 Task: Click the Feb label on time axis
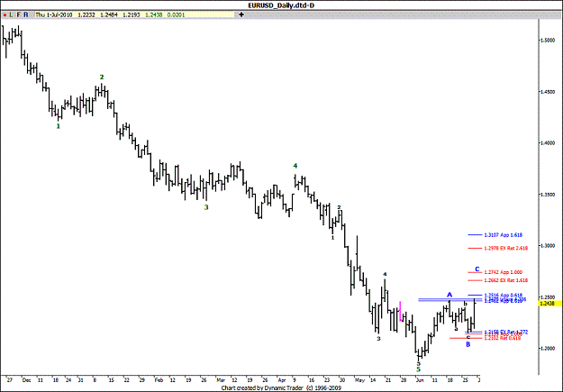click(159, 379)
